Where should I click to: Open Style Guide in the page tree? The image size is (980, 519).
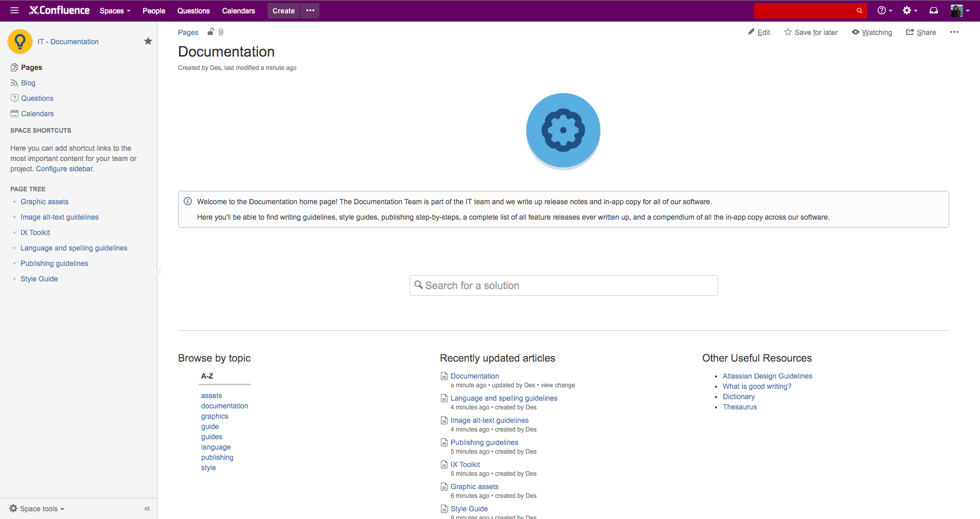(x=39, y=279)
